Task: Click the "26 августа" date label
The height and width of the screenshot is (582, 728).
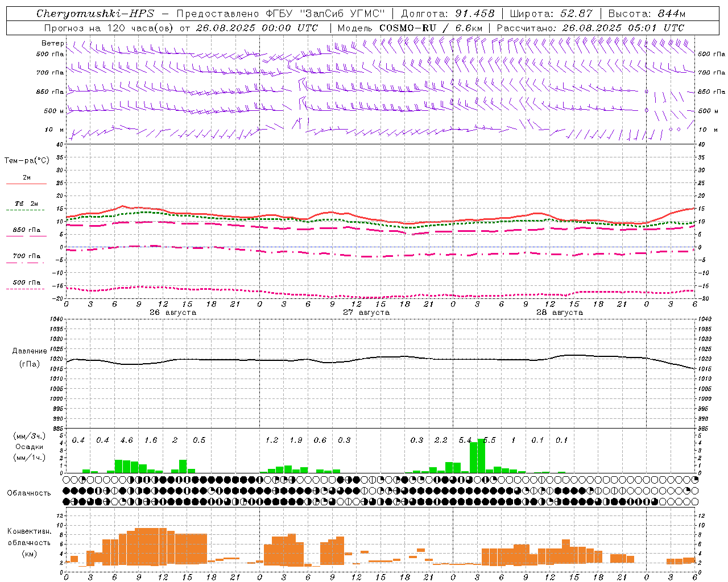Action: click(x=173, y=313)
